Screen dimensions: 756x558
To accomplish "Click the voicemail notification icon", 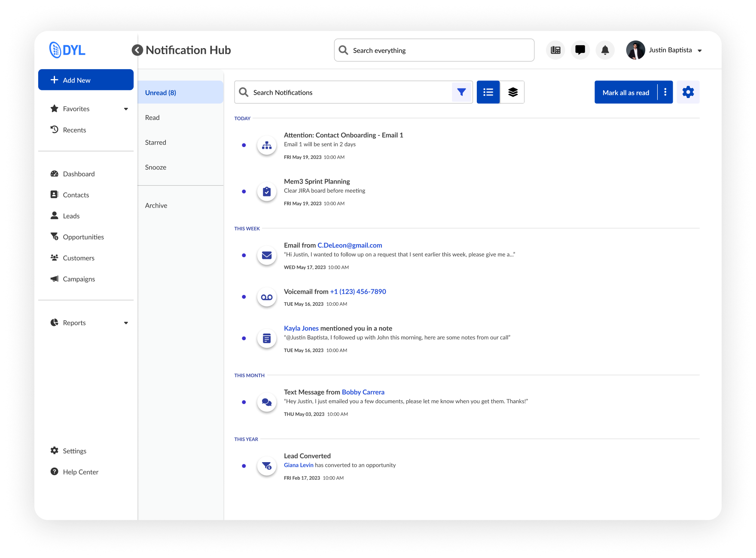I will point(267,297).
